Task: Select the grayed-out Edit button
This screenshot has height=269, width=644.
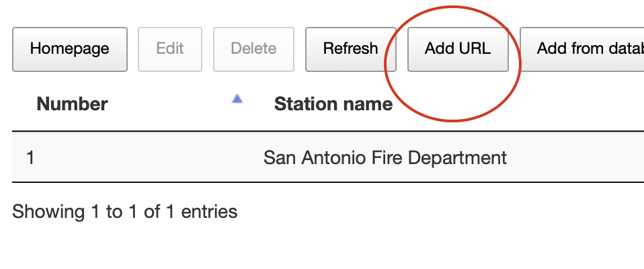Action: pos(170,49)
